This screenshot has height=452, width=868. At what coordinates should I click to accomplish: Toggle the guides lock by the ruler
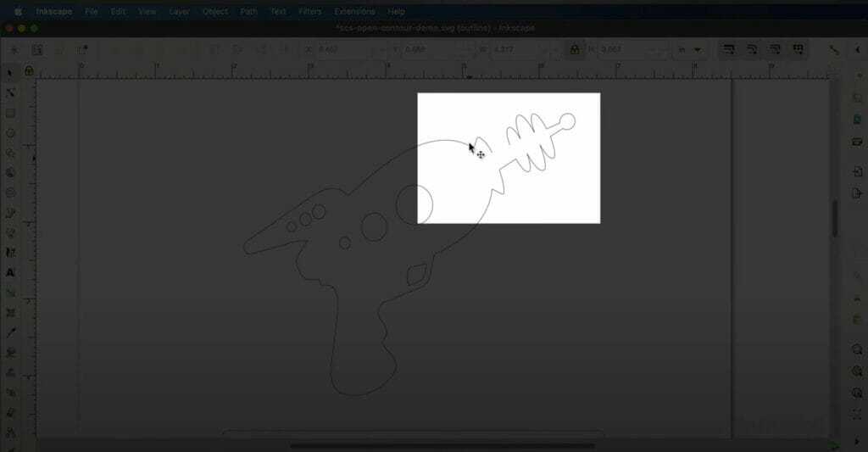tap(29, 71)
